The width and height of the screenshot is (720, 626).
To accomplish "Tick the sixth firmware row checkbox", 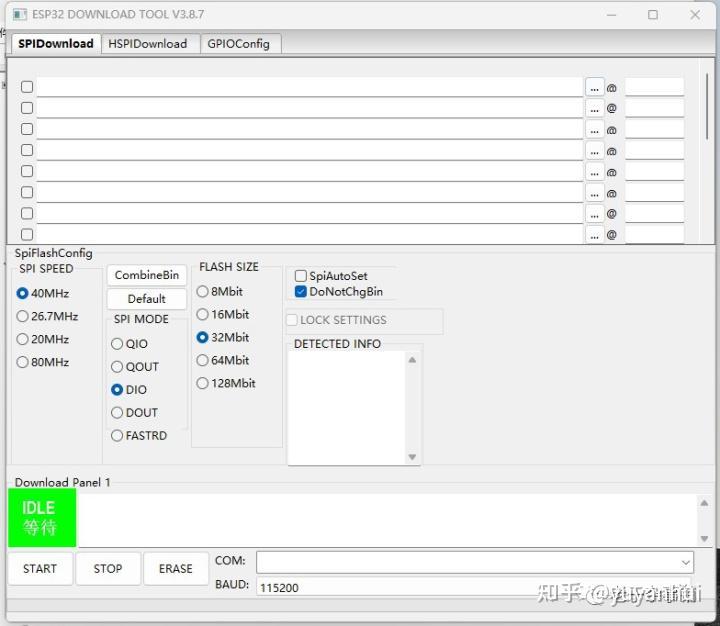I will 27,192.
